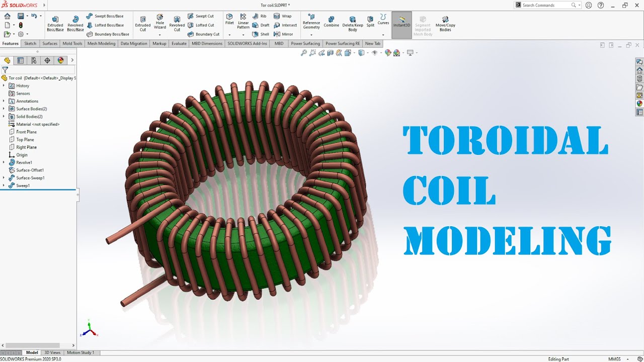Select the Extruded Boss/Base tool
The image size is (644, 362).
tap(55, 24)
